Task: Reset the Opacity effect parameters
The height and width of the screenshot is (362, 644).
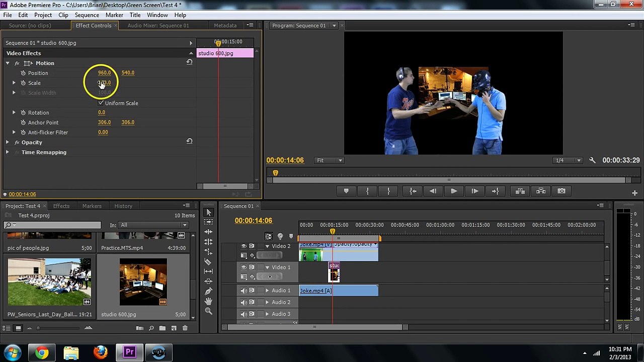Action: pyautogui.click(x=189, y=141)
